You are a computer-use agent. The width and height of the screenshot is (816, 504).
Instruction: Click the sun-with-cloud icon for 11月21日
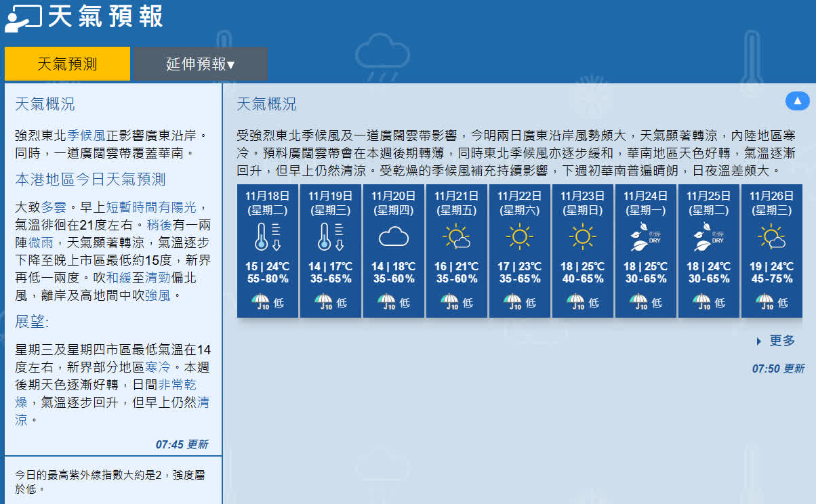click(456, 236)
